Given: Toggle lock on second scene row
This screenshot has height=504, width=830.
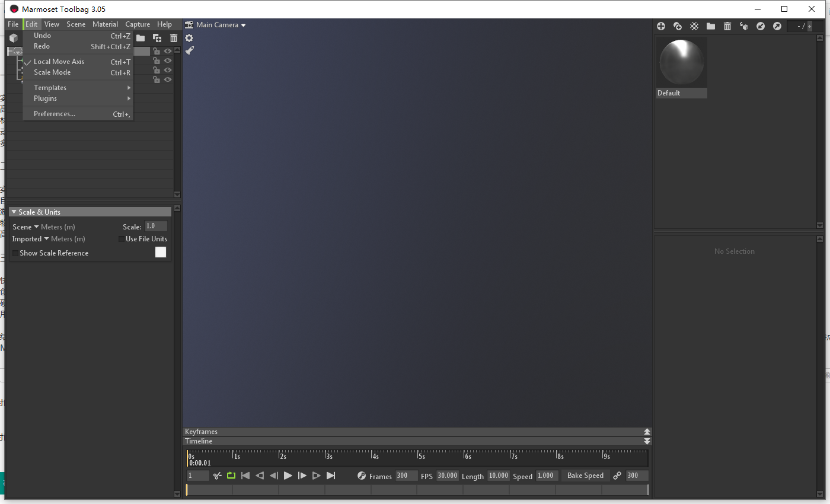Looking at the screenshot, I should click(157, 60).
